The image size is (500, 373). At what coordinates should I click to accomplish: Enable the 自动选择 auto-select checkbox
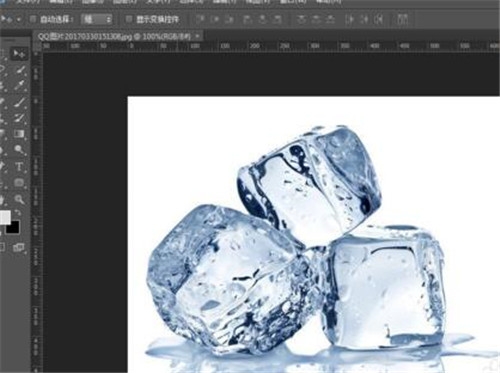point(33,19)
